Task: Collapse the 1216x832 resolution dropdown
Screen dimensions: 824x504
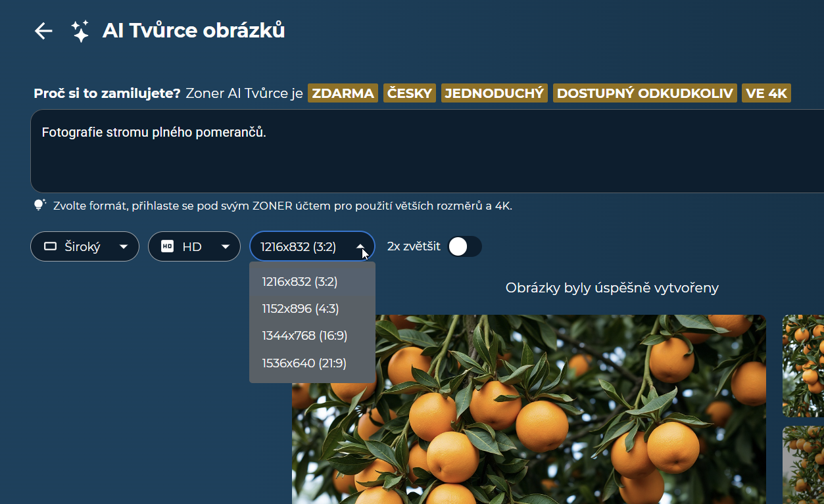Action: (x=361, y=247)
